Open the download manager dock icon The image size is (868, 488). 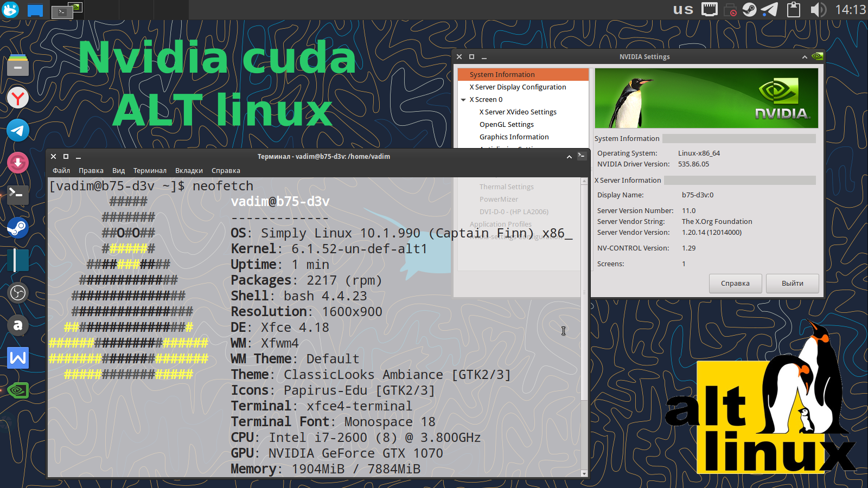(x=18, y=163)
